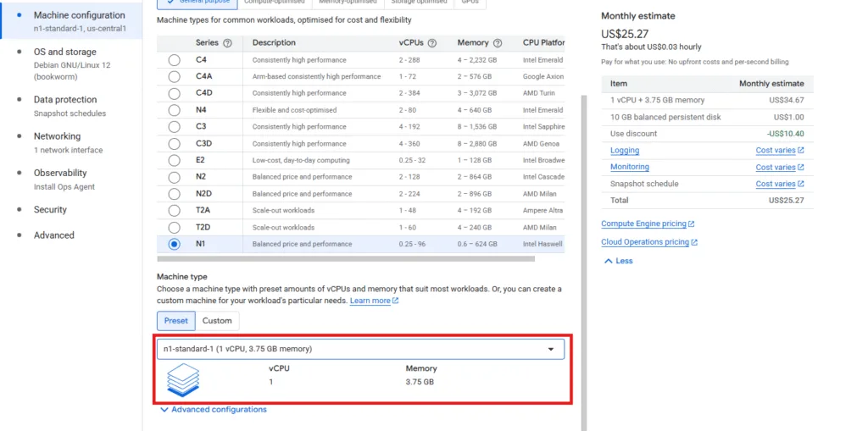Select the C4 series radio button
The image size is (868, 431).
point(175,60)
